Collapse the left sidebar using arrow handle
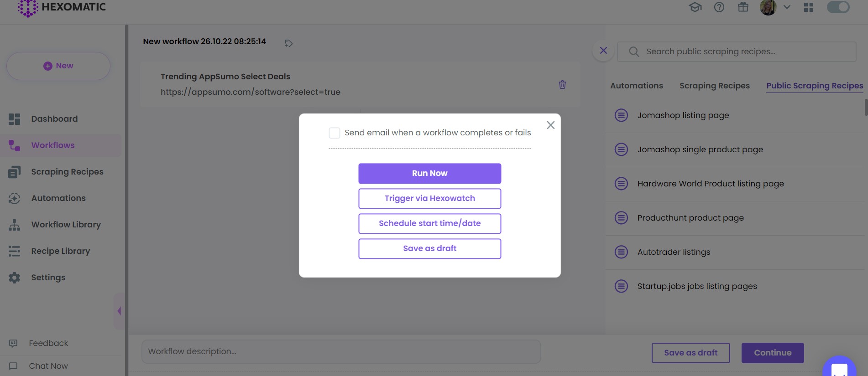Screen dimensions: 868x376 click(119, 311)
